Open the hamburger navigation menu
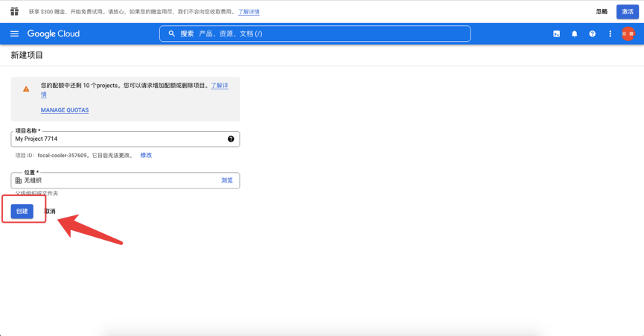 coord(14,34)
